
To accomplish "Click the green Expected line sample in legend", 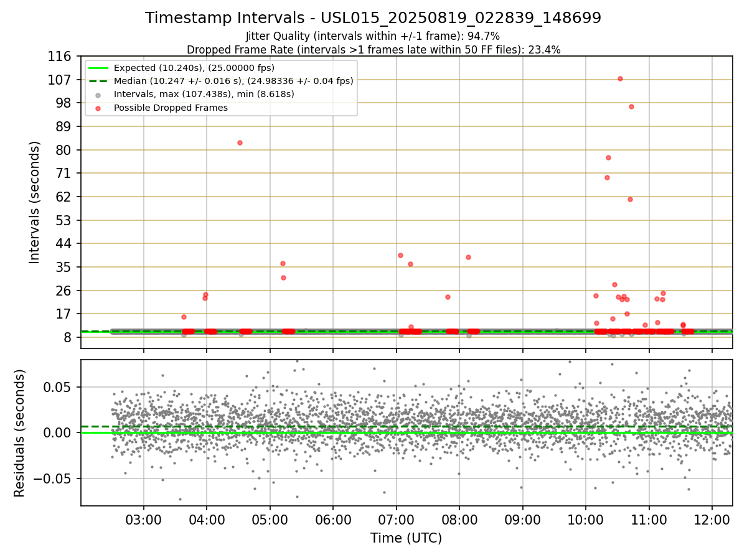I will (x=98, y=68).
